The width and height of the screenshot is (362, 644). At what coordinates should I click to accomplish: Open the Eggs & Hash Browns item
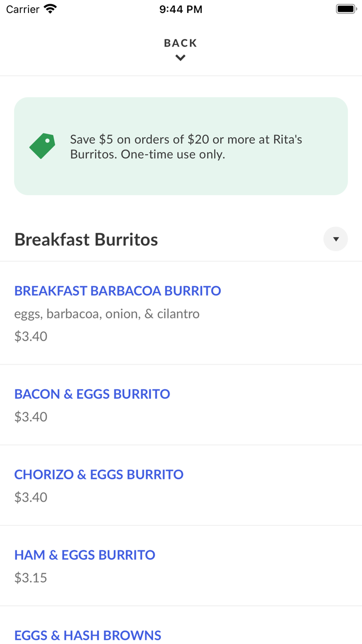[x=88, y=635]
